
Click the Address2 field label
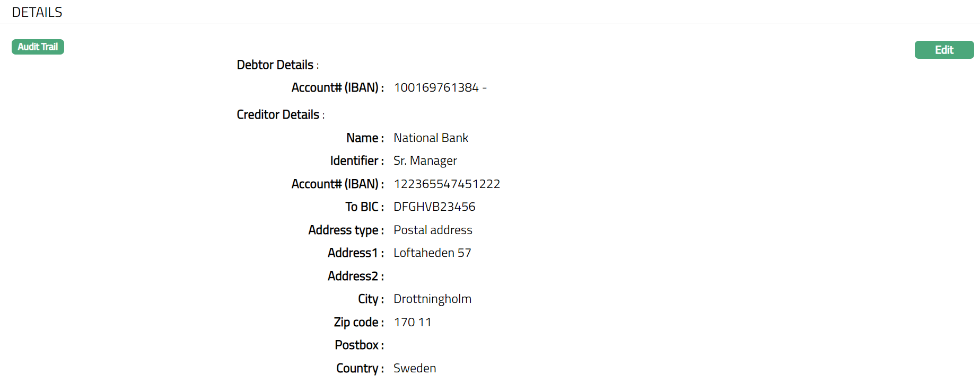[354, 276]
